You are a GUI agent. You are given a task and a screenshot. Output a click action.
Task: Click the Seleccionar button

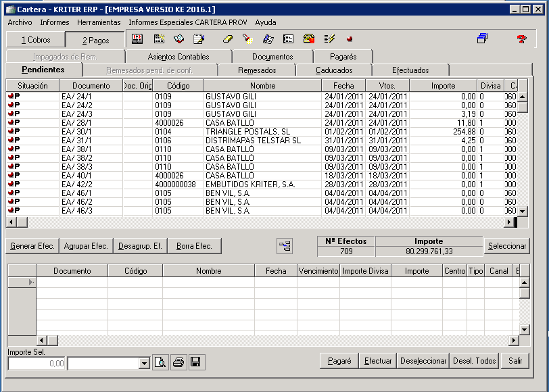507,246
